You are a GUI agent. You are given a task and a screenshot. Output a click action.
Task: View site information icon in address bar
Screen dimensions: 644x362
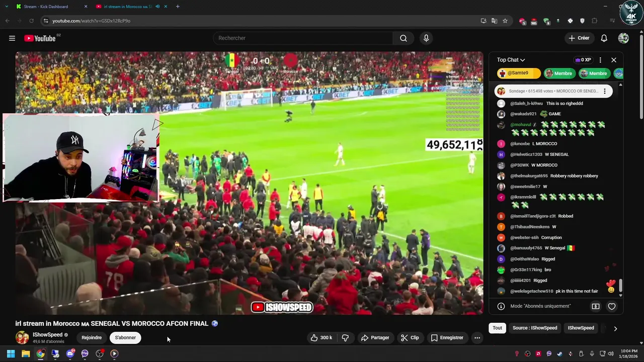(x=46, y=21)
